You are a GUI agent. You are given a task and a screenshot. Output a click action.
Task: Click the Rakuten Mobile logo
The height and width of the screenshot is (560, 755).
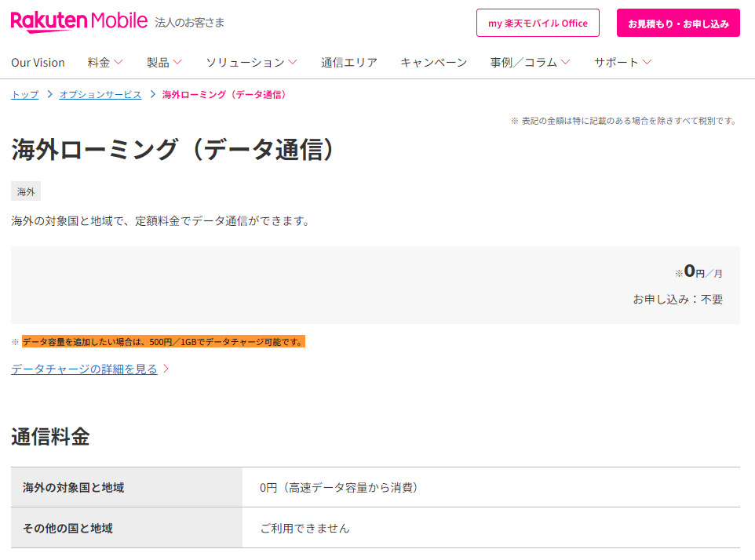(x=78, y=22)
